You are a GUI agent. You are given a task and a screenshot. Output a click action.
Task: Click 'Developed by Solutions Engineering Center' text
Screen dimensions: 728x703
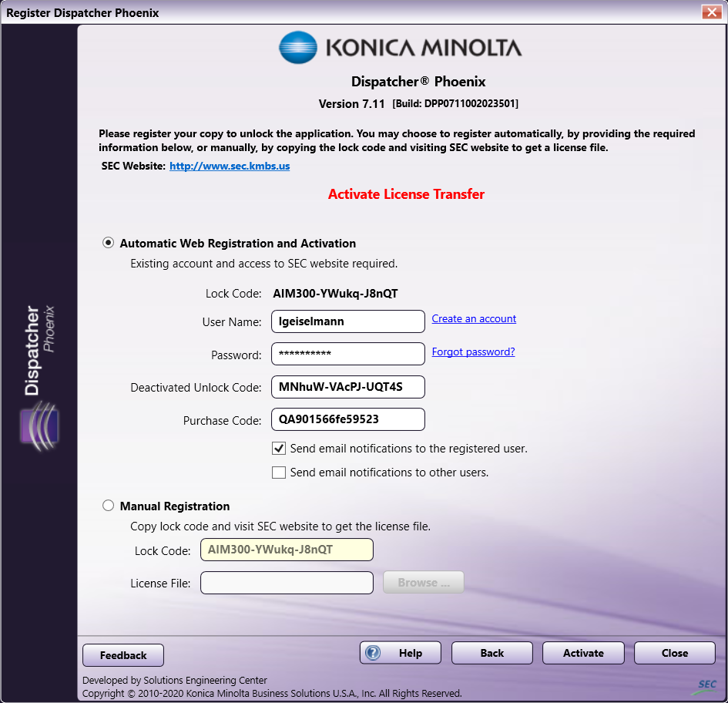tap(175, 680)
